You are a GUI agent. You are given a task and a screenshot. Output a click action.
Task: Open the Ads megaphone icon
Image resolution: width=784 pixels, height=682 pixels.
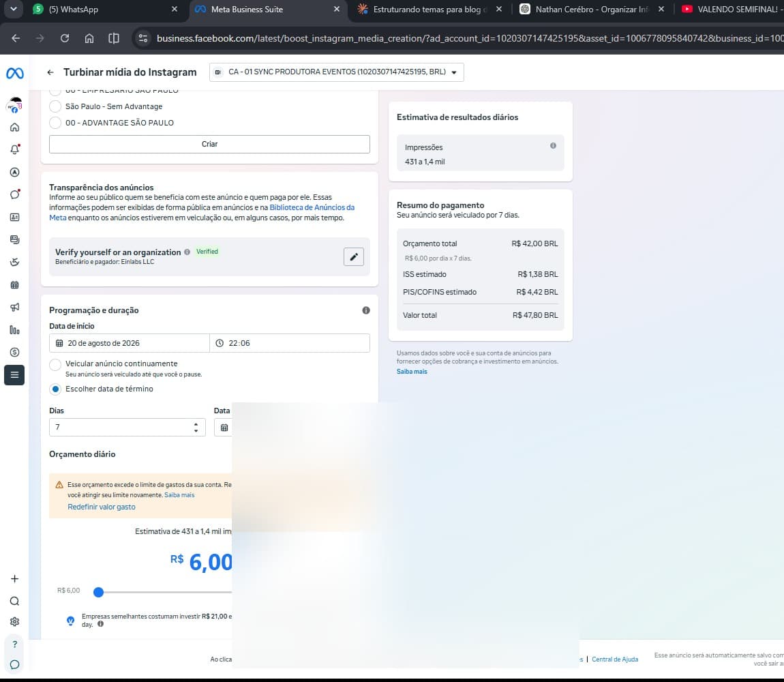pyautogui.click(x=14, y=307)
